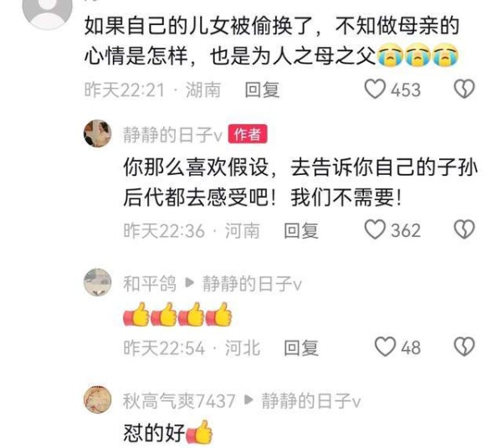This screenshot has height=448, width=502.
Task: Open 静静的日子v username in author reply
Action: pos(172,134)
